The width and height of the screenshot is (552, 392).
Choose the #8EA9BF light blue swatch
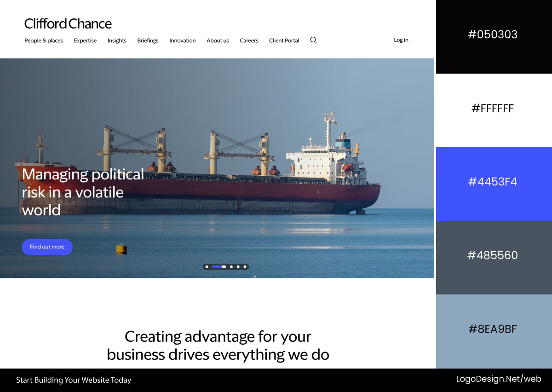tap(494, 331)
